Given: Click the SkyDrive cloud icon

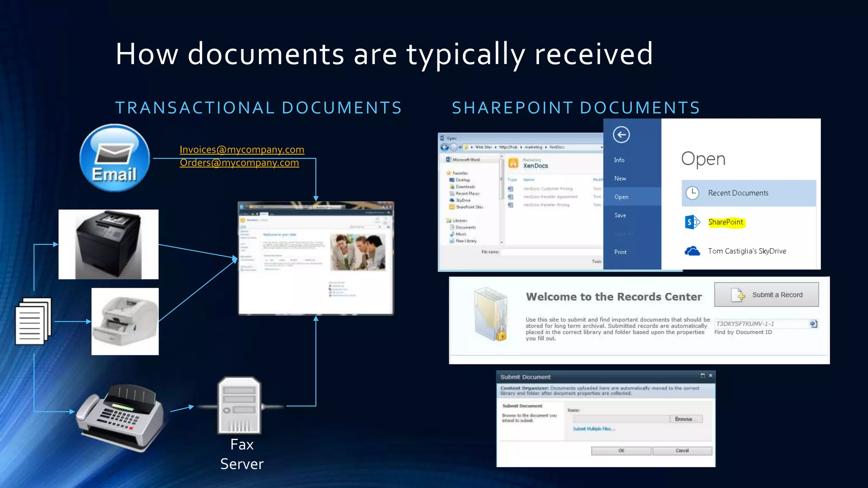Looking at the screenshot, I should click(692, 251).
